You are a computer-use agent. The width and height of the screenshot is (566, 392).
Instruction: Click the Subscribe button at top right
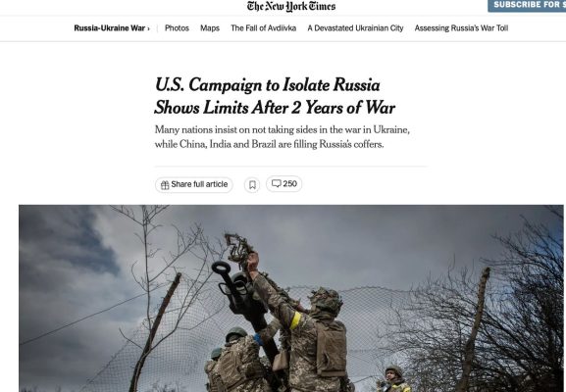coord(527,6)
